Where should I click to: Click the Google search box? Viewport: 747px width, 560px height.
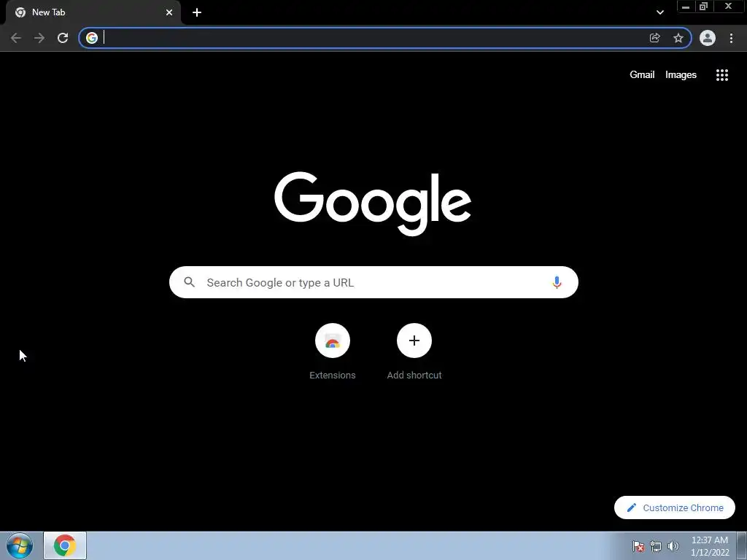click(373, 282)
